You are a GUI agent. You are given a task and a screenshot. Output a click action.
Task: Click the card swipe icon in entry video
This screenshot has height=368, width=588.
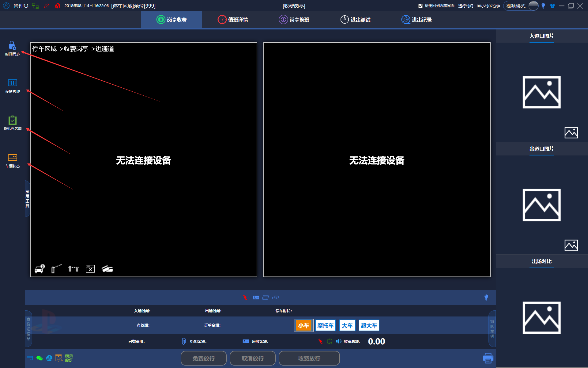107,269
